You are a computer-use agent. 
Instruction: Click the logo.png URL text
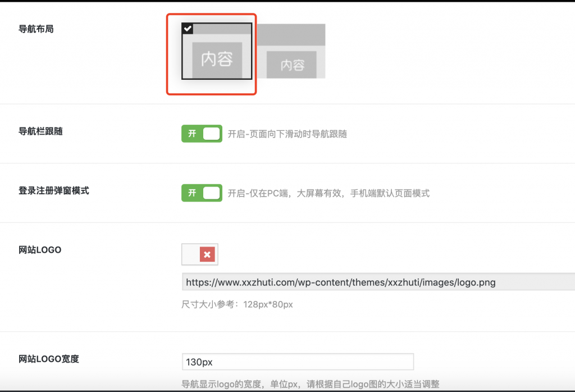pos(340,282)
